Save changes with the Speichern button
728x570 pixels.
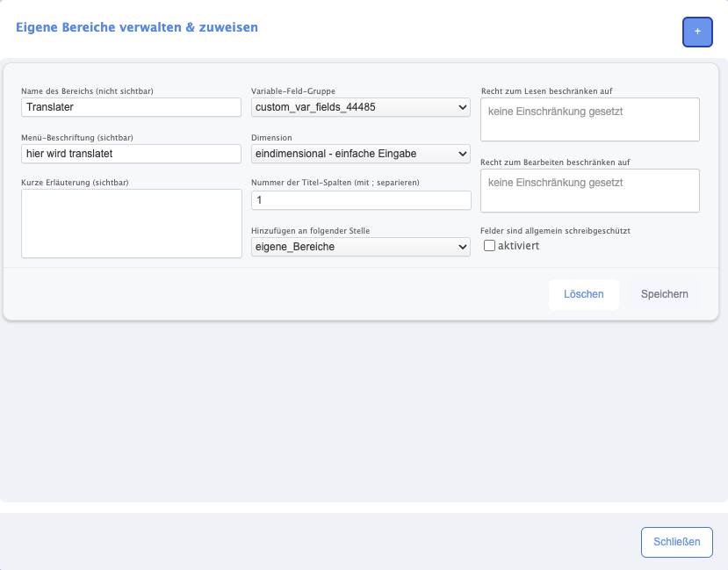664,294
